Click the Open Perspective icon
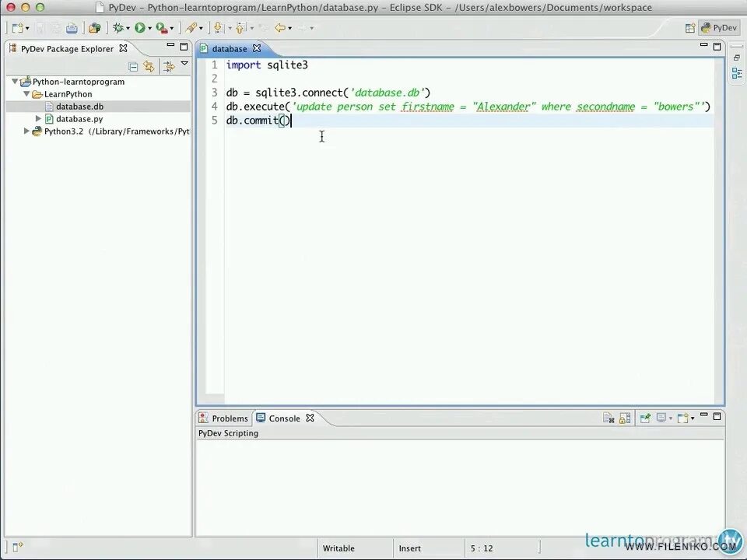 click(690, 28)
